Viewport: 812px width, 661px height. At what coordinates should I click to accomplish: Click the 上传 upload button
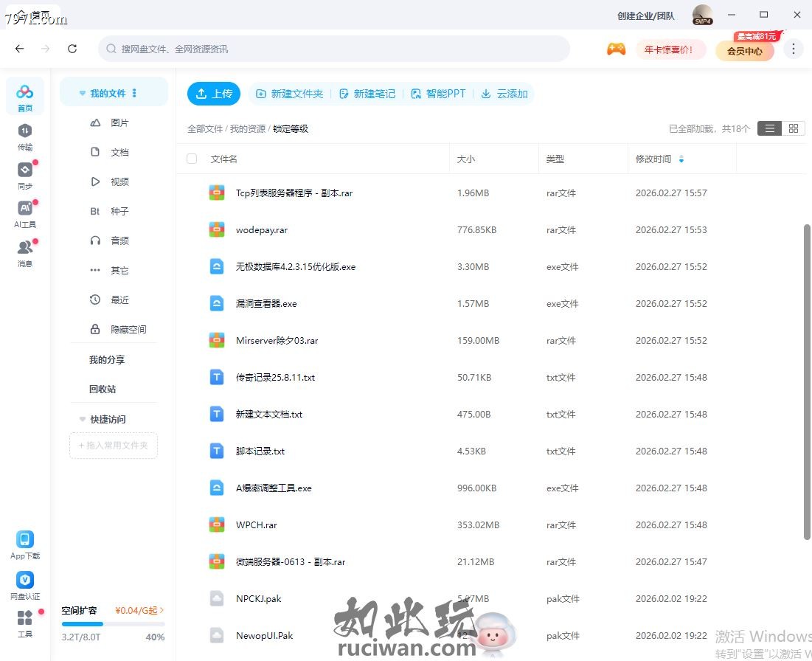coord(213,94)
